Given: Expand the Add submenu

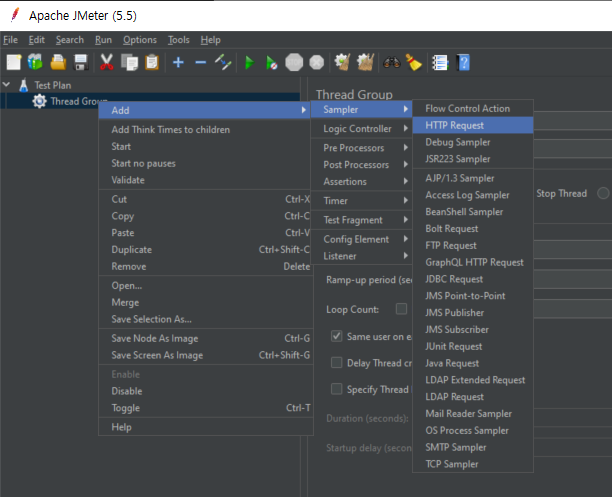Looking at the screenshot, I should 206,110.
